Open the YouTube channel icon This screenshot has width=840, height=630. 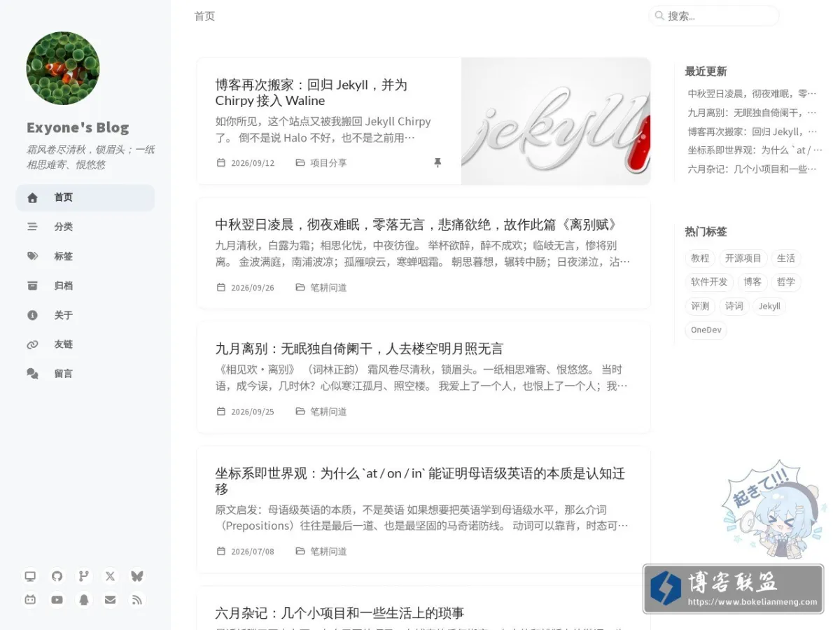click(57, 600)
